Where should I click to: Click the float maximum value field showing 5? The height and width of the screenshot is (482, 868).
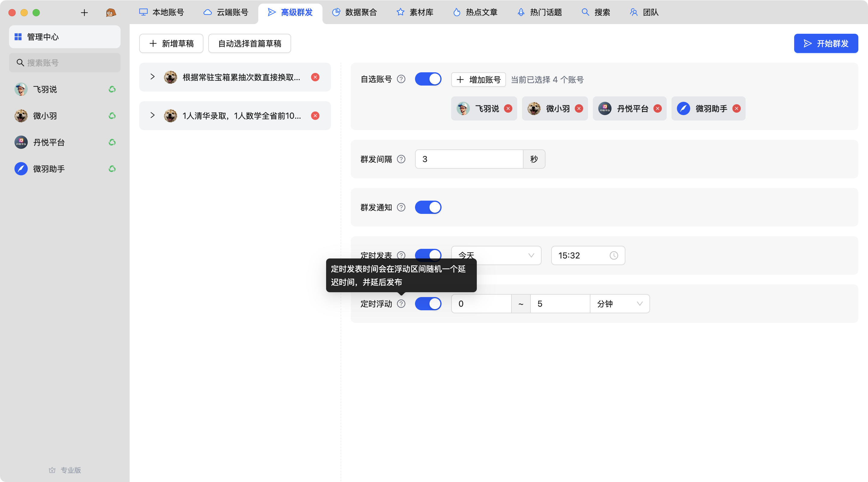(x=560, y=303)
